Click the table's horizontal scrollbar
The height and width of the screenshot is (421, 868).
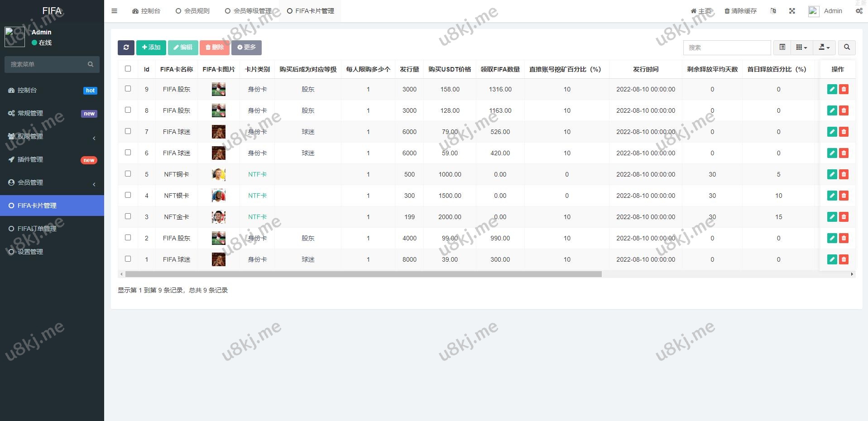pos(363,274)
